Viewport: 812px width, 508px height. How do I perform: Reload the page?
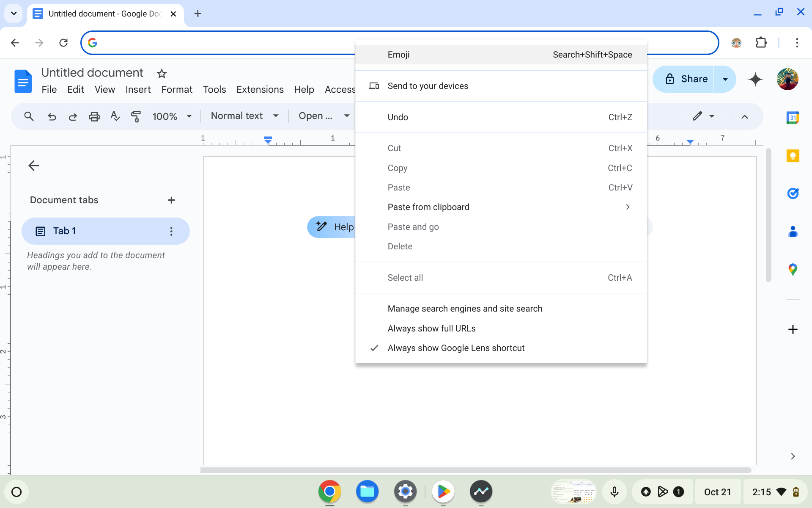click(63, 42)
